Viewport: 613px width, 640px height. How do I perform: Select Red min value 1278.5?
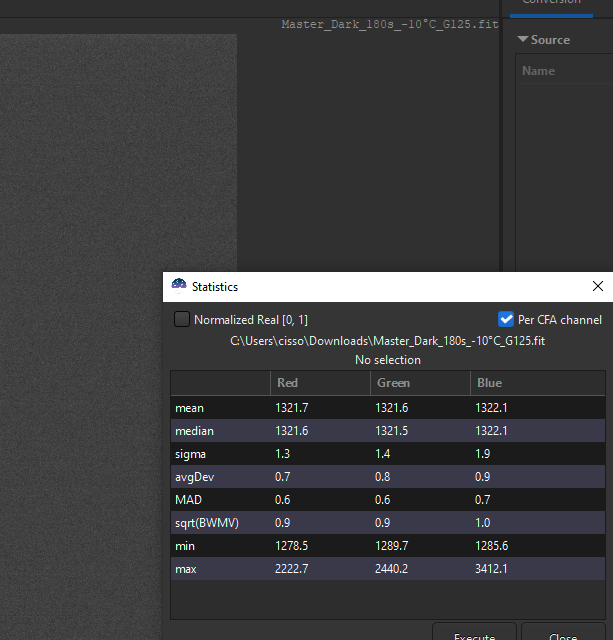pos(291,546)
